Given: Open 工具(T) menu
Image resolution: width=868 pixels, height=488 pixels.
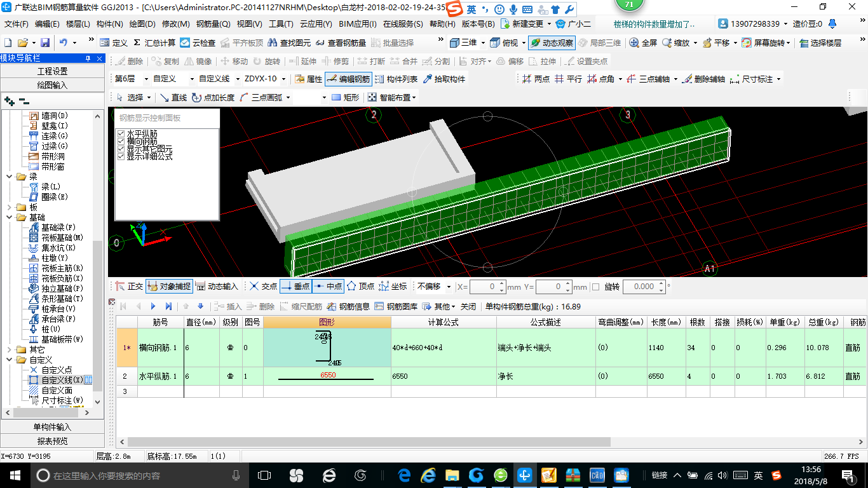Looking at the screenshot, I should [281, 24].
